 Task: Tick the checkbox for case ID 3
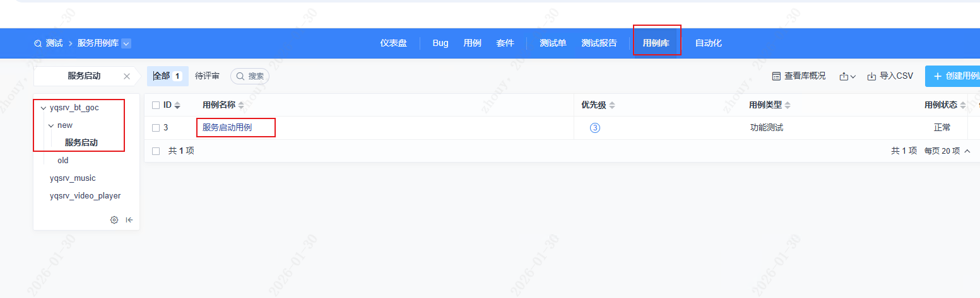156,128
